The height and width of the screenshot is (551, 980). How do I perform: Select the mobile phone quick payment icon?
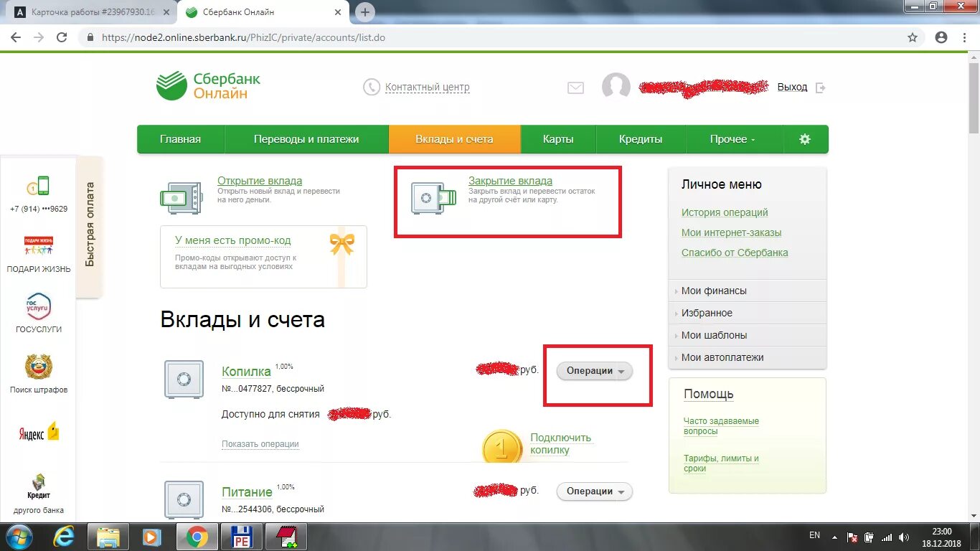[39, 187]
